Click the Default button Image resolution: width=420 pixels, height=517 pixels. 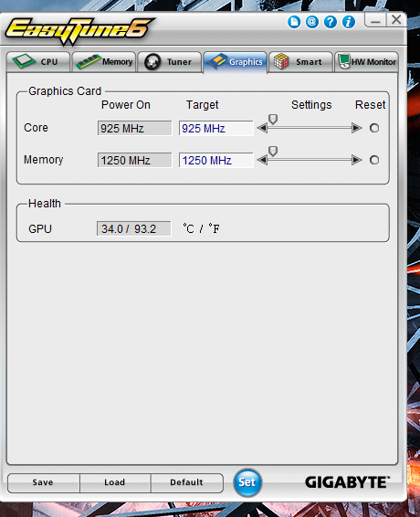tap(186, 482)
